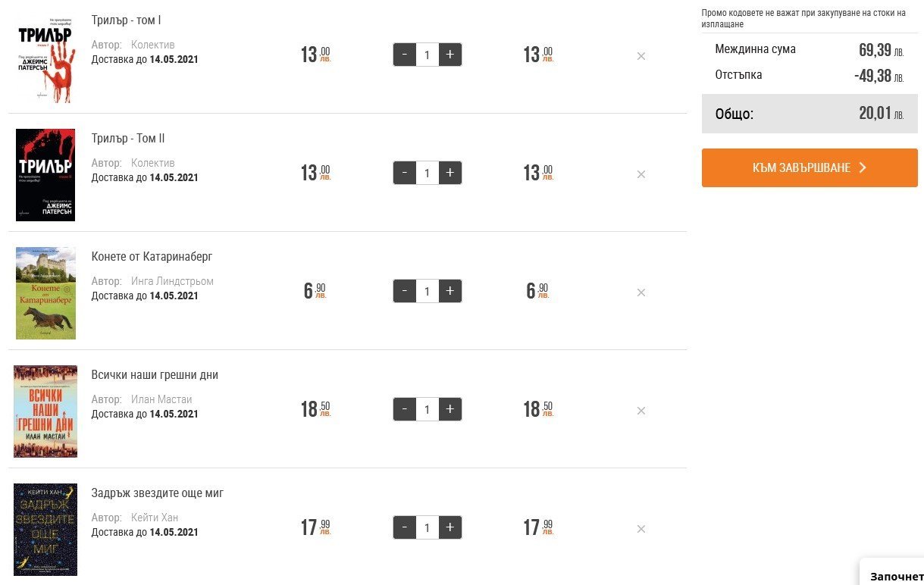Open the Трилър - том I title link
This screenshot has height=585, width=924.
point(126,20)
